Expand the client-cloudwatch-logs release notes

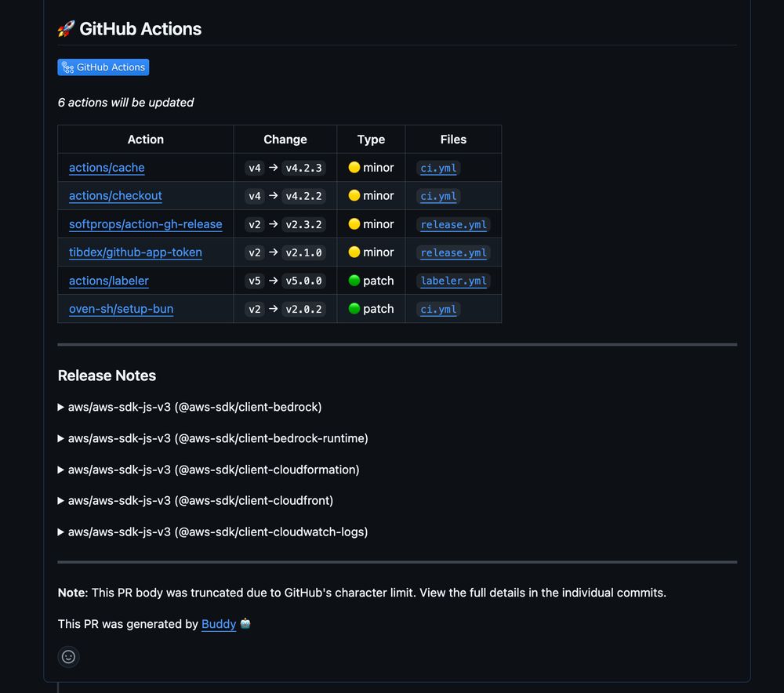tap(213, 532)
